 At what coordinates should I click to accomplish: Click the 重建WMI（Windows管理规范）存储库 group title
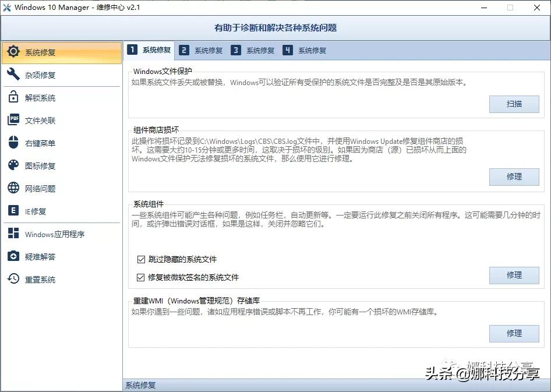(x=196, y=301)
